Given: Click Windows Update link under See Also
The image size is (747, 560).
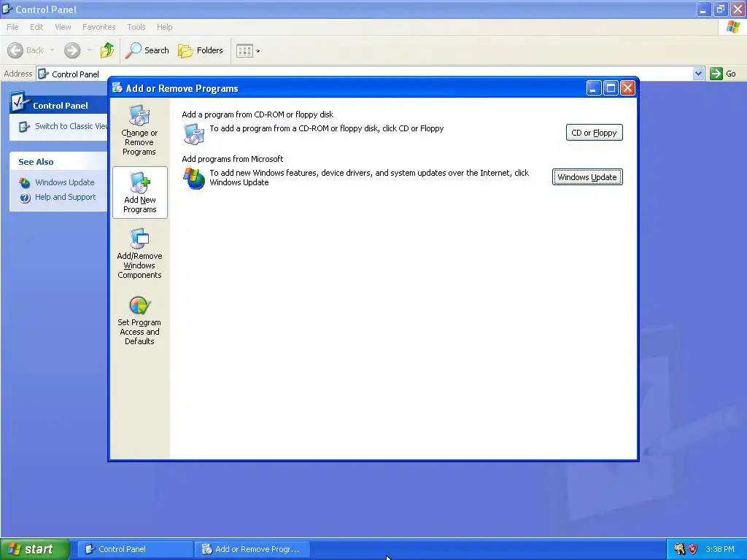Looking at the screenshot, I should tap(65, 182).
